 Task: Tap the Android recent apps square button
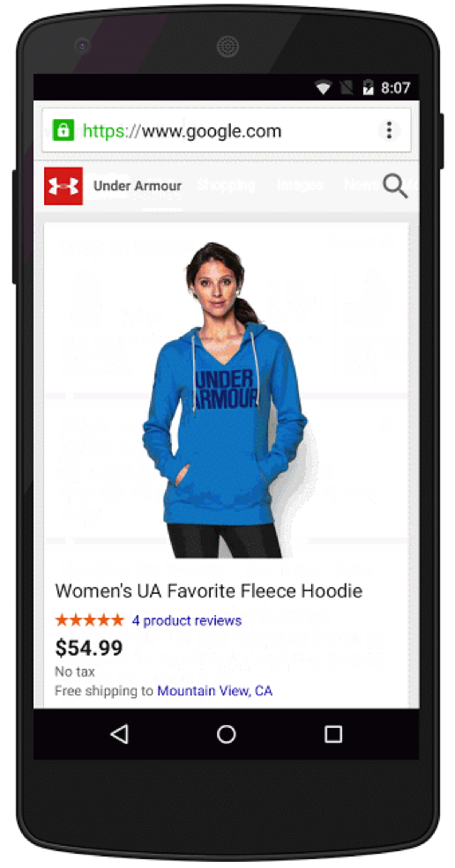point(333,734)
